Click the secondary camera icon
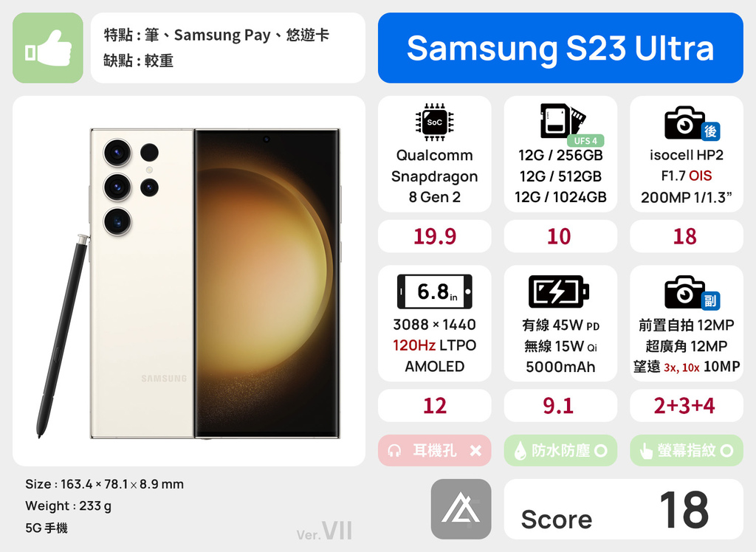The image size is (756, 552). pyautogui.click(x=692, y=293)
